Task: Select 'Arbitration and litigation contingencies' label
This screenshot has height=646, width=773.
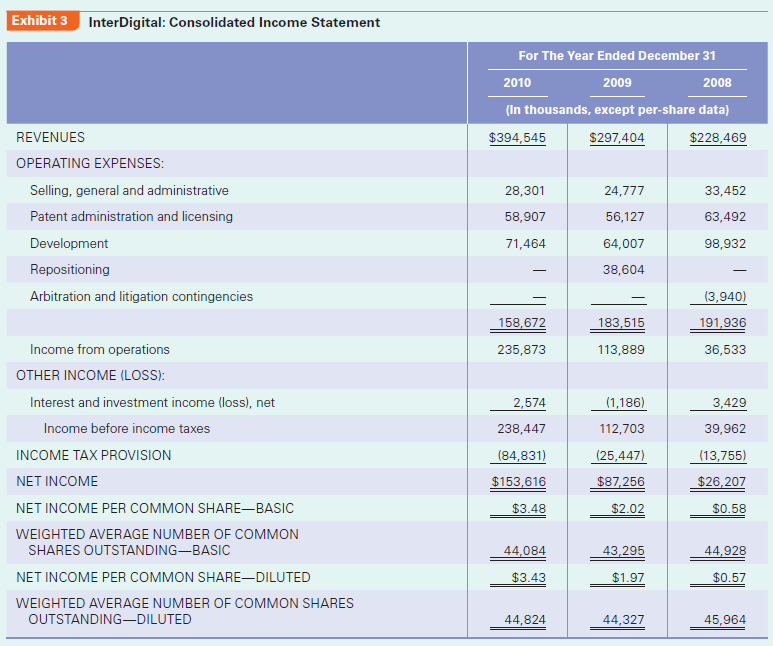Action: pos(141,296)
